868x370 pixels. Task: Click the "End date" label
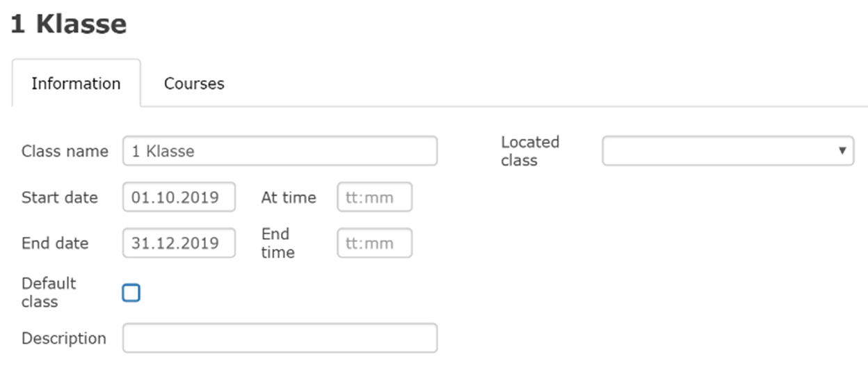click(x=55, y=243)
